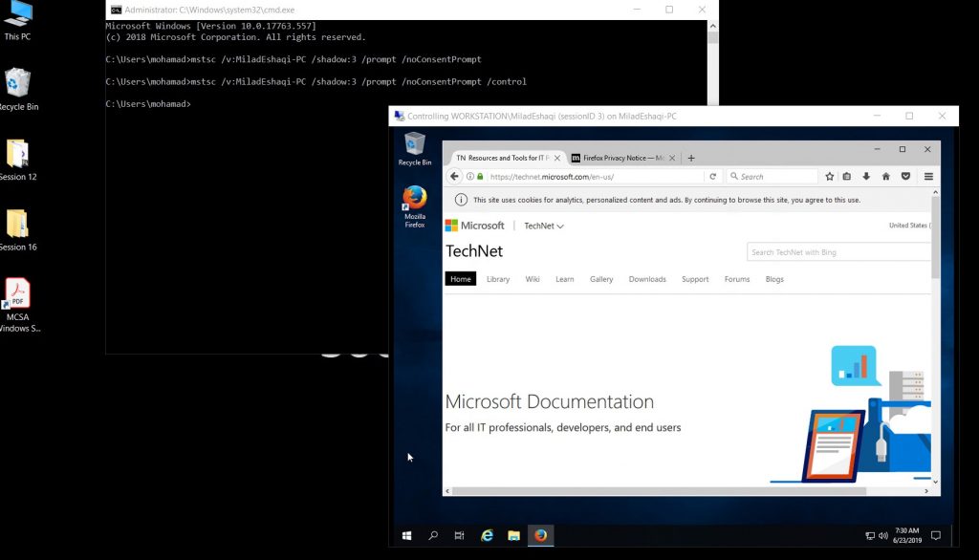
Task: Click the remote session window title icon
Action: 399,117
